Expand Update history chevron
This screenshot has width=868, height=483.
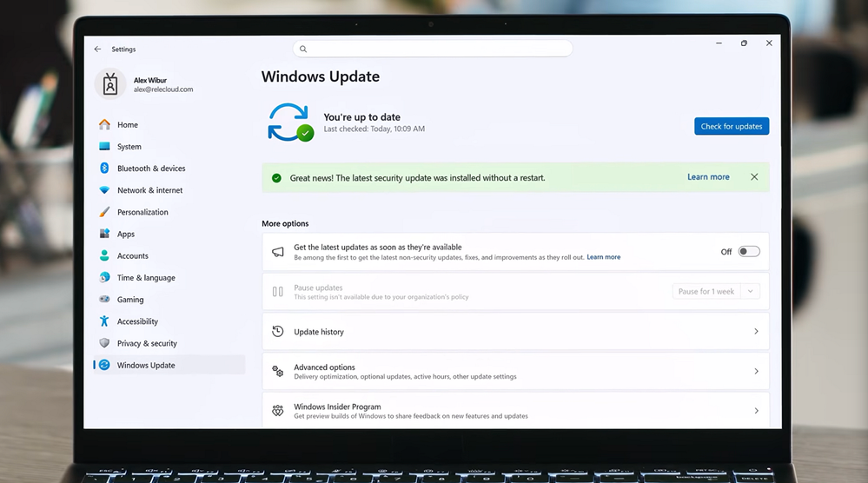pyautogui.click(x=756, y=331)
